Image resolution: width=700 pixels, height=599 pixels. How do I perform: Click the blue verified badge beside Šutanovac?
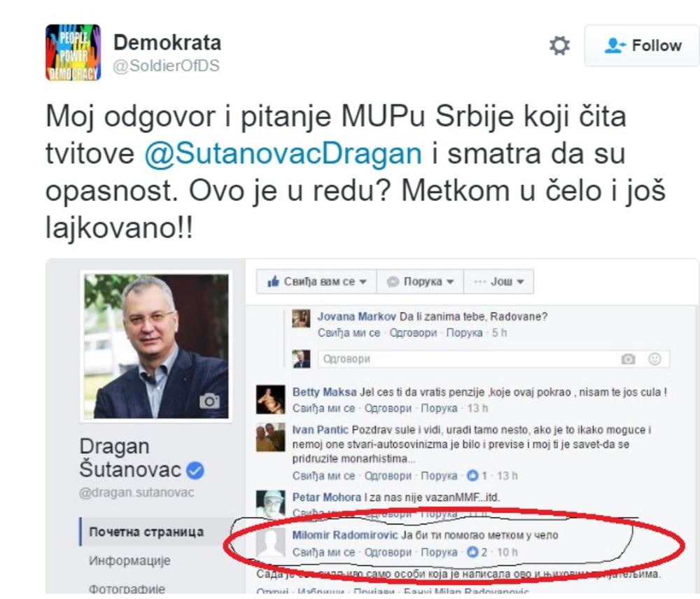pyautogui.click(x=195, y=470)
